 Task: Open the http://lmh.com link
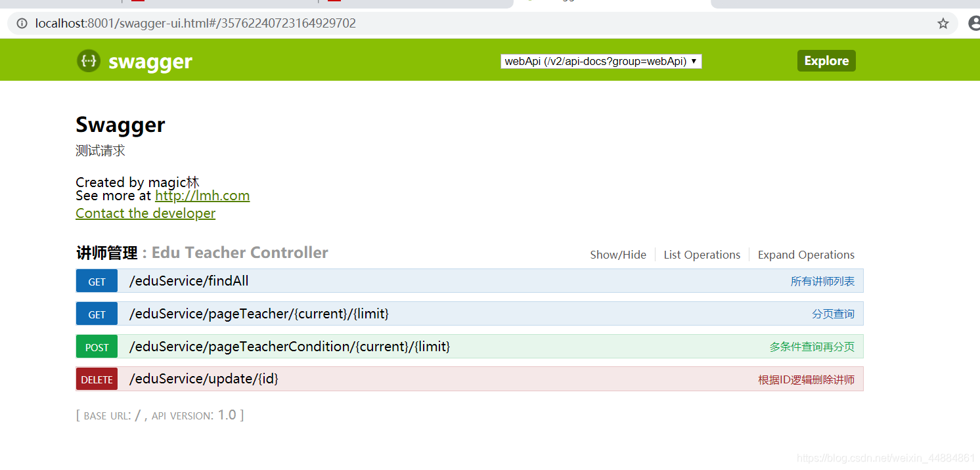coord(202,196)
